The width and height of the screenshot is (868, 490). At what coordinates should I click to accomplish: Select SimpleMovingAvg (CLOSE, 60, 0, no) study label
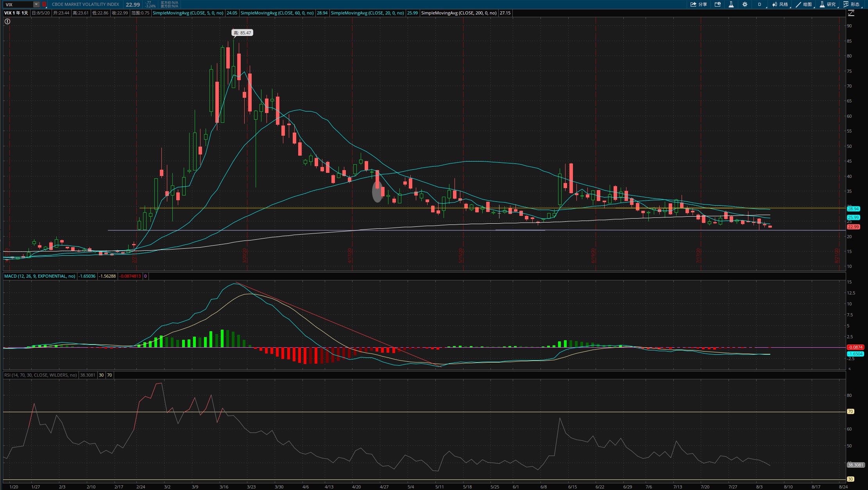[277, 13]
